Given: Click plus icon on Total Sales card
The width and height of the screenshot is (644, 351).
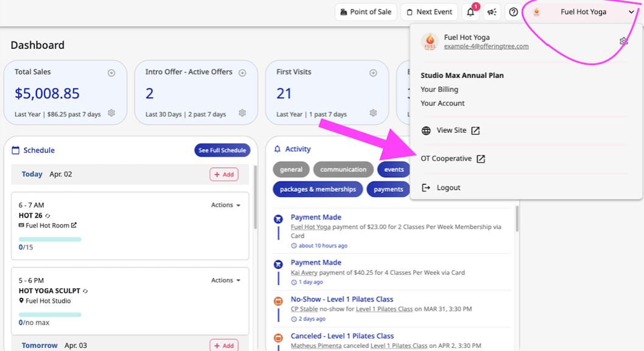Looking at the screenshot, I should (111, 73).
